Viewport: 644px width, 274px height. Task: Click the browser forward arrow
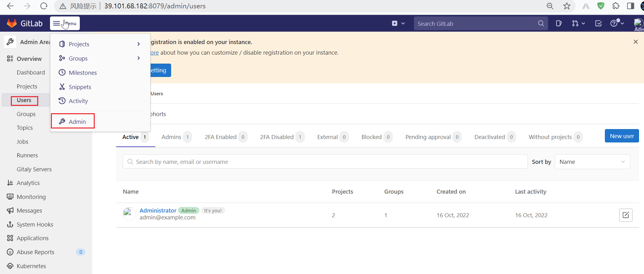[27, 6]
